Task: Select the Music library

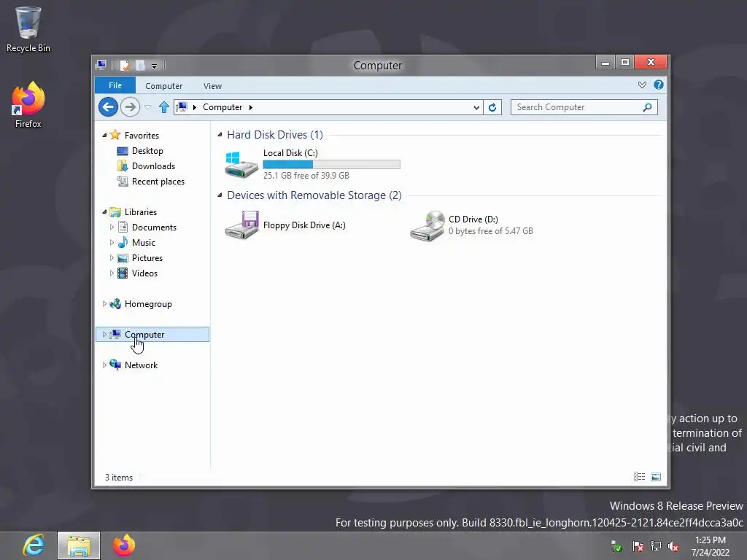Action: click(144, 242)
